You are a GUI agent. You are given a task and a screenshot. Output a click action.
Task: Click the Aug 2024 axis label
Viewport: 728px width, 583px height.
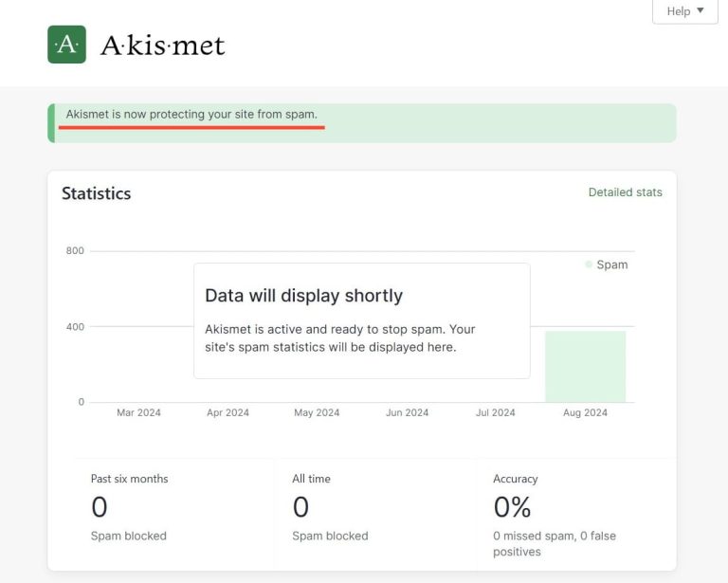(x=585, y=412)
